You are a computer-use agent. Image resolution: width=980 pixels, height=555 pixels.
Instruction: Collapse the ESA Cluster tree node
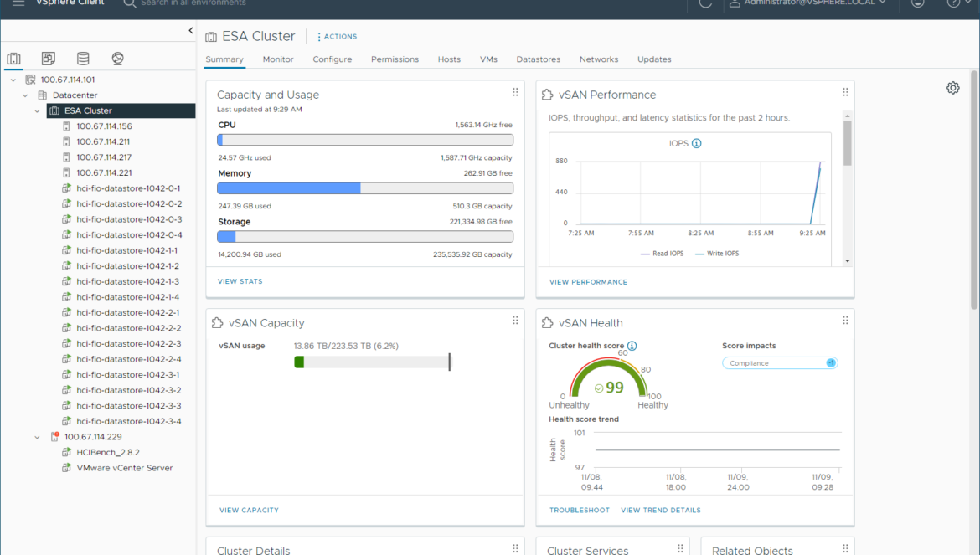point(37,111)
